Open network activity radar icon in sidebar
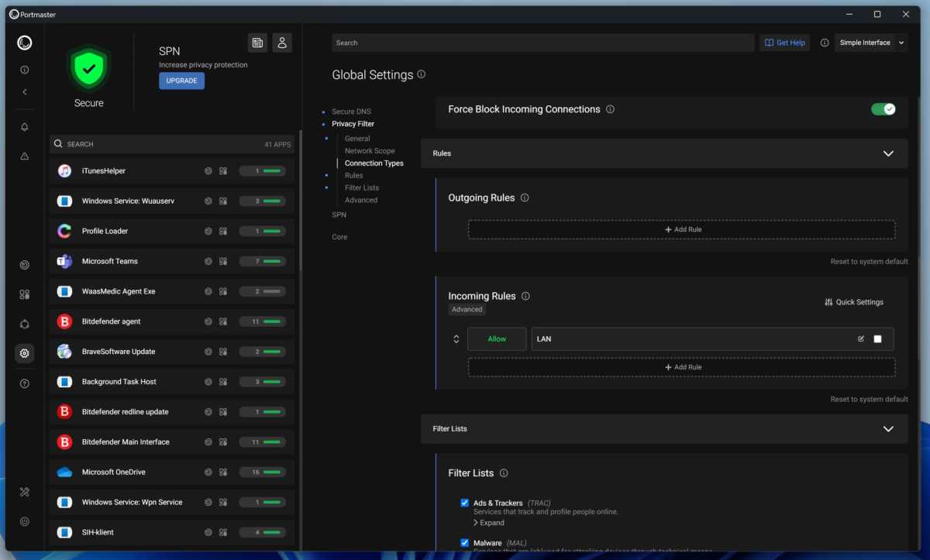Viewport: 930px width, 560px height. coord(25,265)
